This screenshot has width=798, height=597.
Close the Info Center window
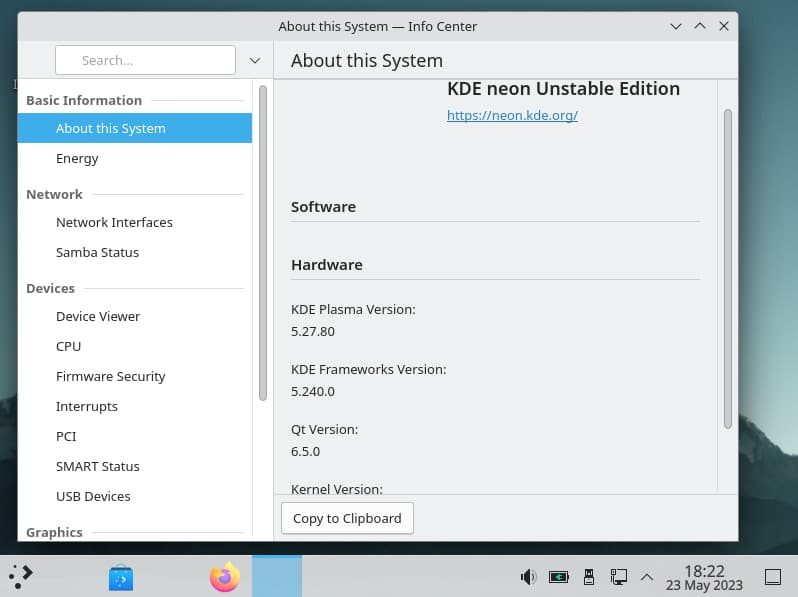click(x=724, y=26)
